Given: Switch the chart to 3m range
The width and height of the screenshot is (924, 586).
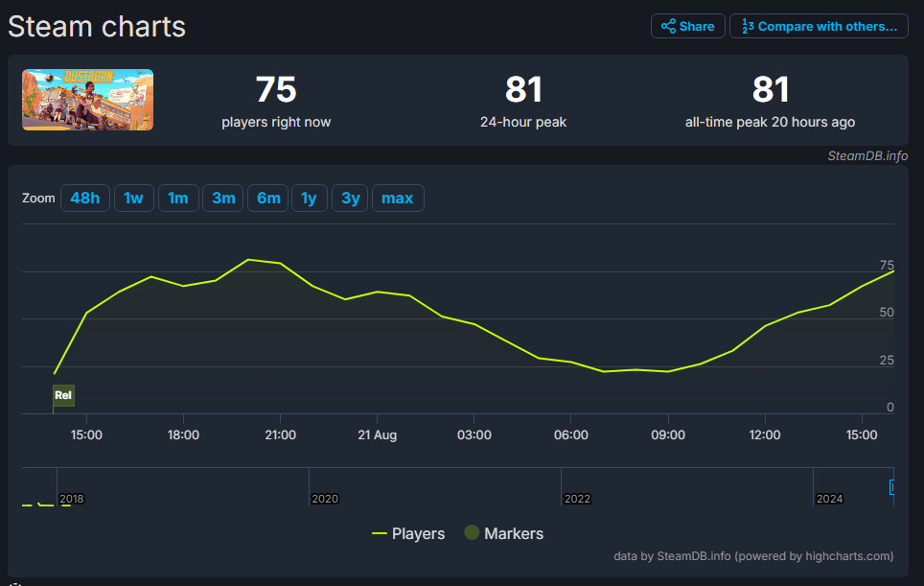Looking at the screenshot, I should [223, 199].
